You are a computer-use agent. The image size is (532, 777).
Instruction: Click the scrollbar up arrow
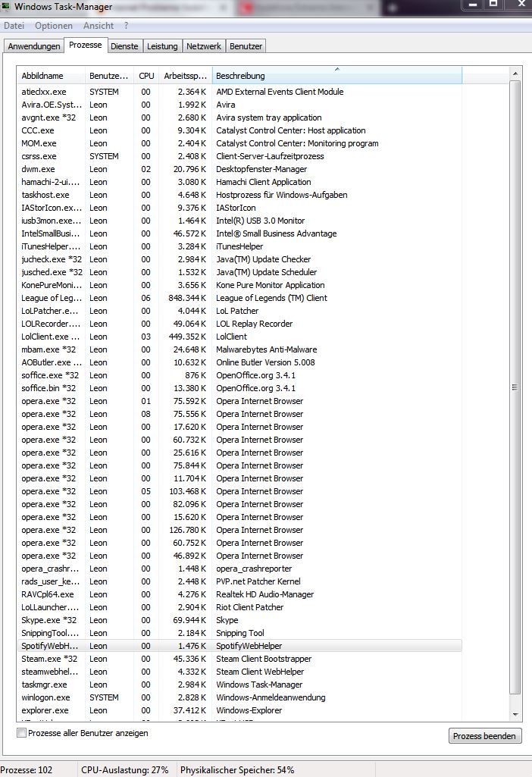[x=515, y=74]
